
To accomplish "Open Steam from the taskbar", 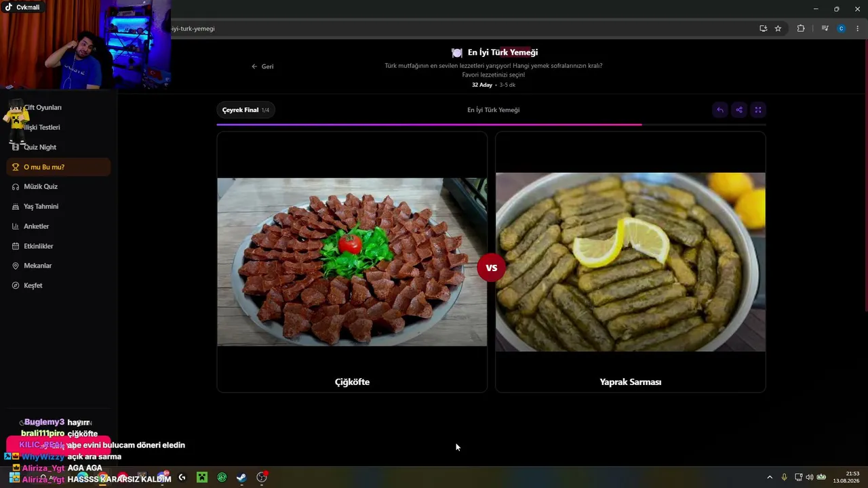I will point(241,478).
